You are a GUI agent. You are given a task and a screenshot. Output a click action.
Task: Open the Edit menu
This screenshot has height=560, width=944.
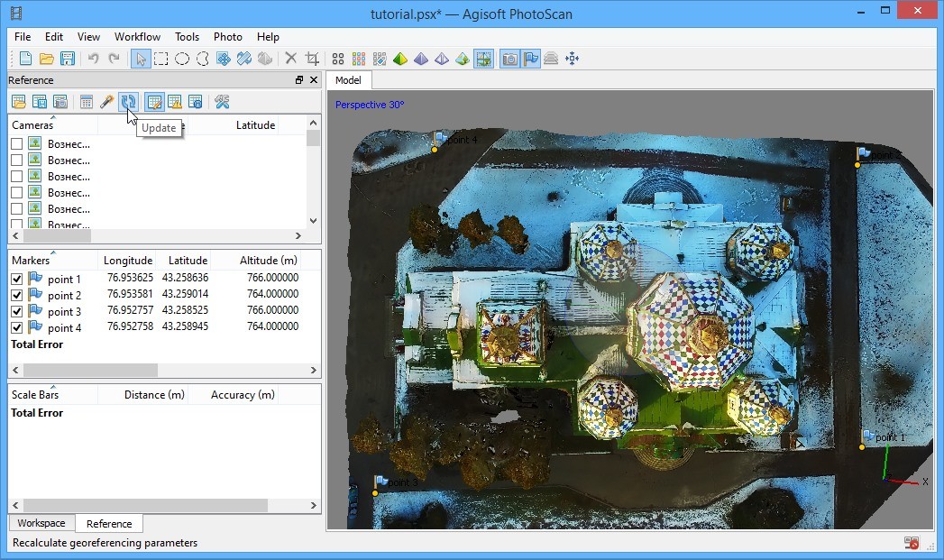click(53, 37)
